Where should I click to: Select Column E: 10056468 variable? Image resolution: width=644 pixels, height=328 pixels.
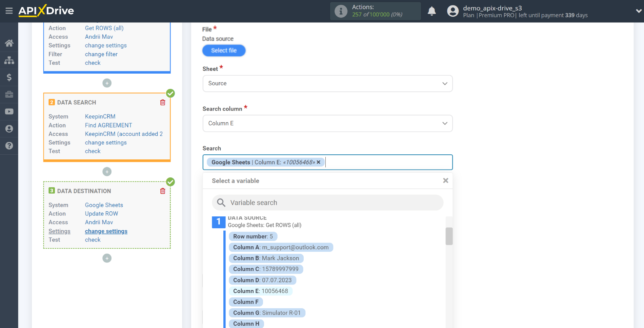point(261,291)
